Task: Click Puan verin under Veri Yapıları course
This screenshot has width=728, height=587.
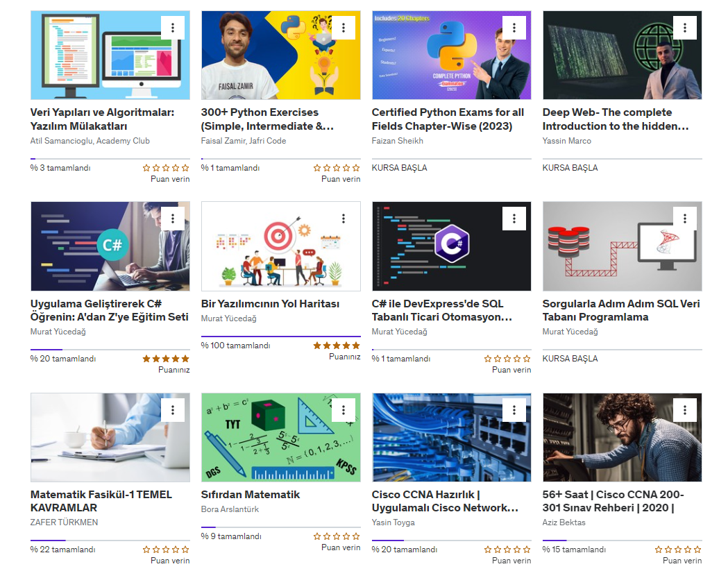Action: [x=170, y=179]
